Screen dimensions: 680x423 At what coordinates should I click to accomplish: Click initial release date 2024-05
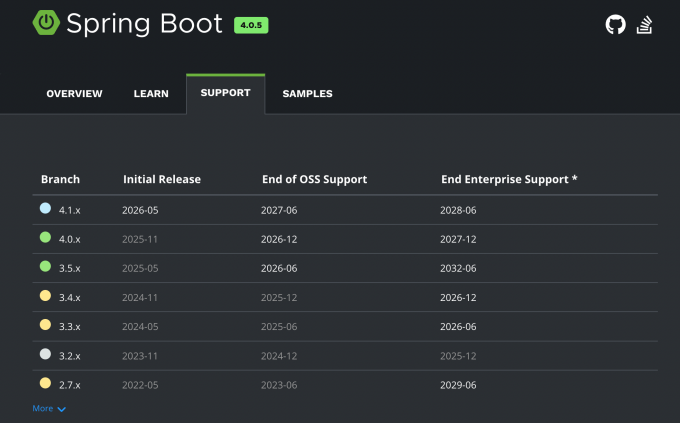point(140,327)
